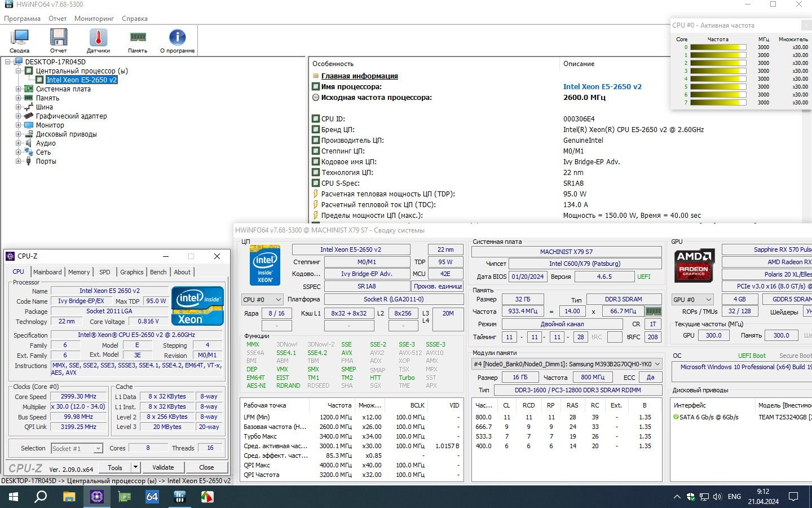Viewport: 812px width, 508px height.
Task: Click the icon next to Имя процессора row
Action: [316, 87]
